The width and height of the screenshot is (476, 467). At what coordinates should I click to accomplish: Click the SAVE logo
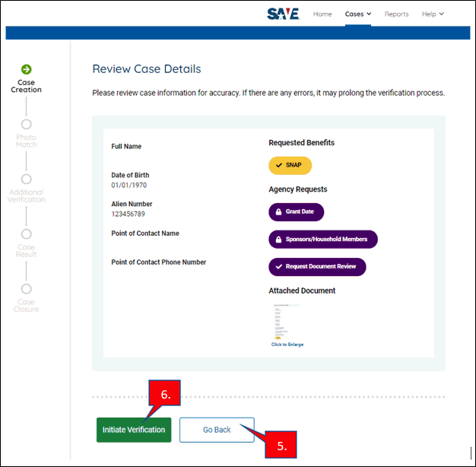283,14
